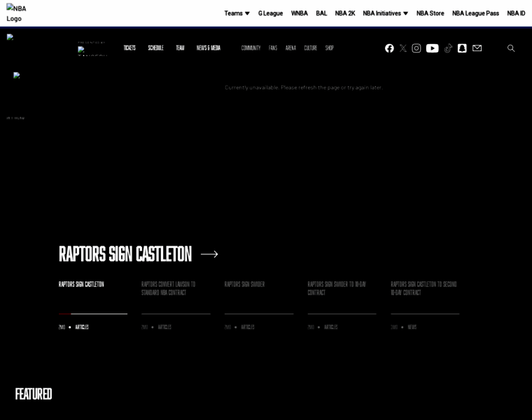The width and height of the screenshot is (532, 420).
Task: Click the NBA Logo image
Action: tap(16, 13)
